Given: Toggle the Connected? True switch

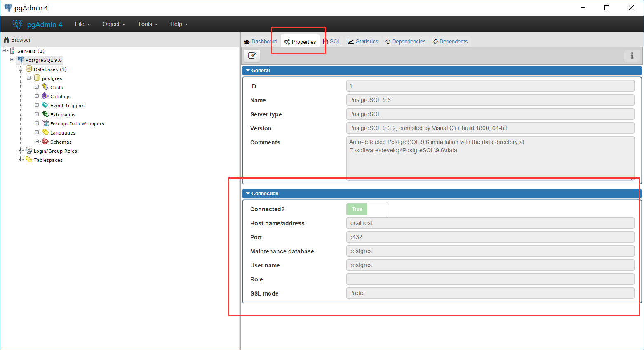Looking at the screenshot, I should [x=367, y=209].
